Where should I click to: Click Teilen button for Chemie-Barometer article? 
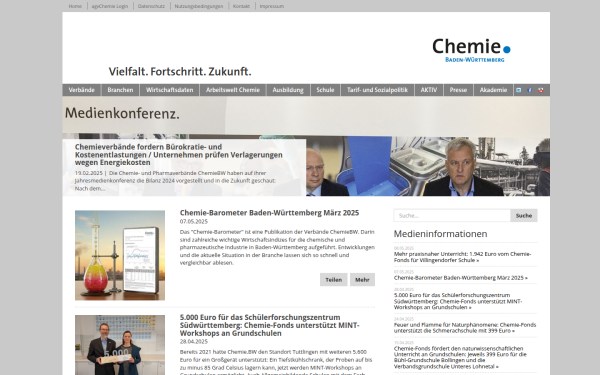(x=334, y=280)
